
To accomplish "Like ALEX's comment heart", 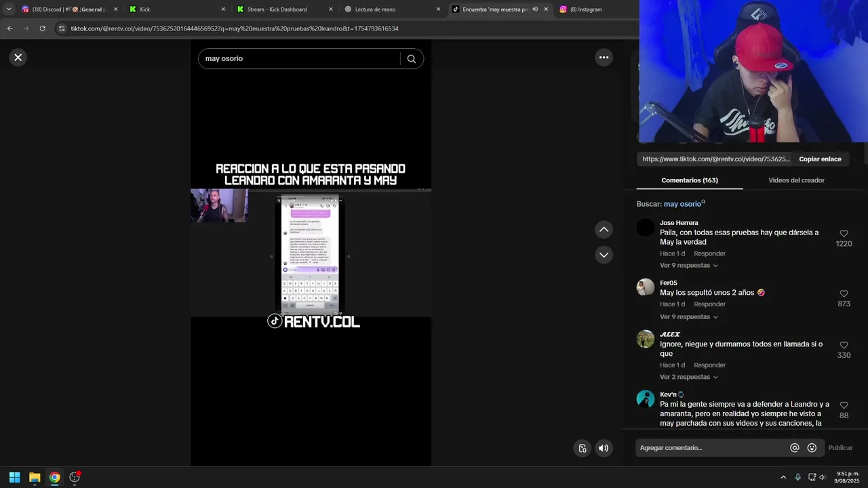I will coord(844,345).
